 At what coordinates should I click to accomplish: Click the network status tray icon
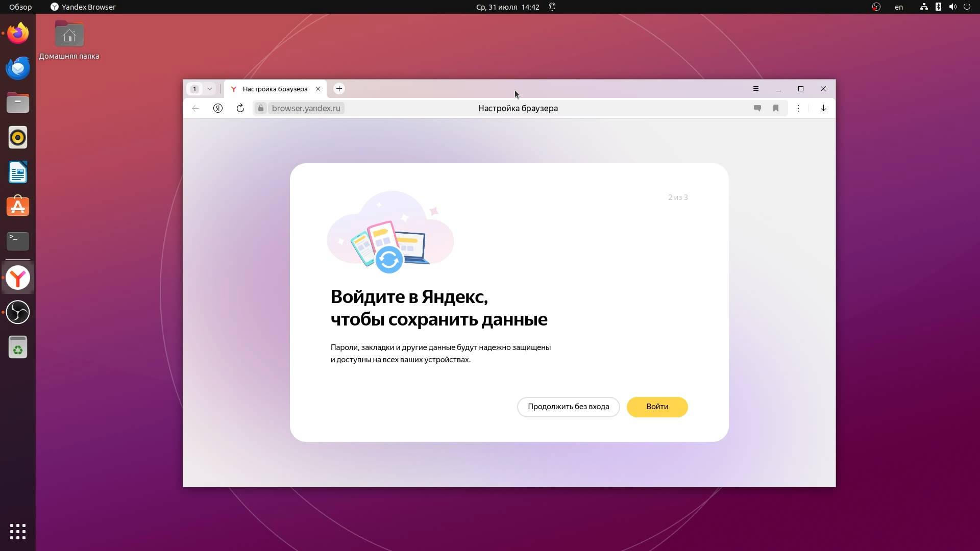[x=924, y=7]
